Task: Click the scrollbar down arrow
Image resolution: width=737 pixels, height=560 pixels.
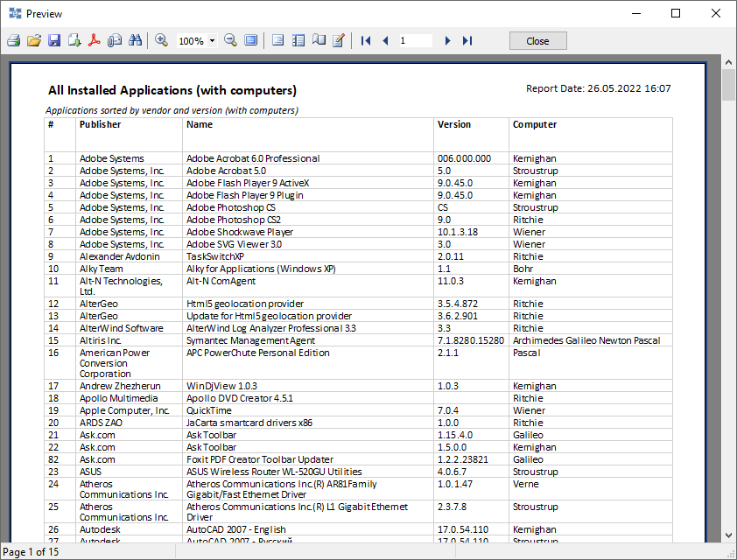Action: click(728, 535)
